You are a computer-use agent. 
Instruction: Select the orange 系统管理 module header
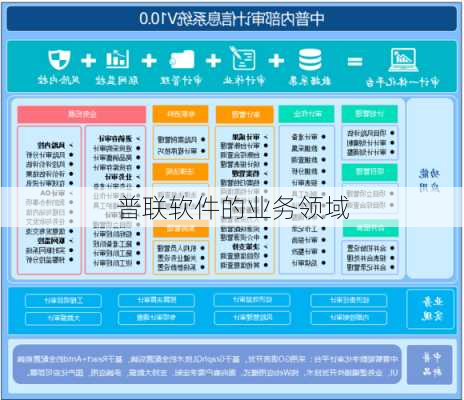click(180, 229)
